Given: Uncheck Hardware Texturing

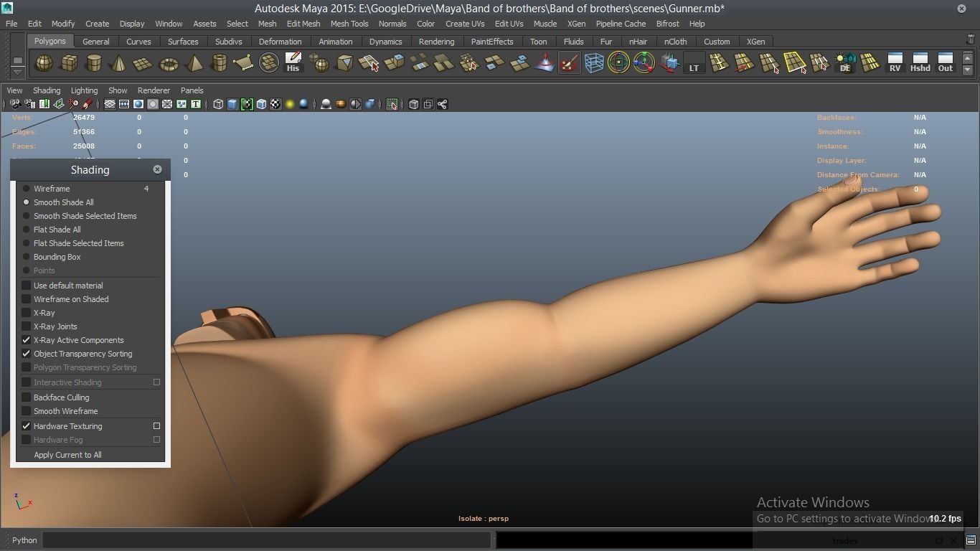Looking at the screenshot, I should (x=27, y=426).
